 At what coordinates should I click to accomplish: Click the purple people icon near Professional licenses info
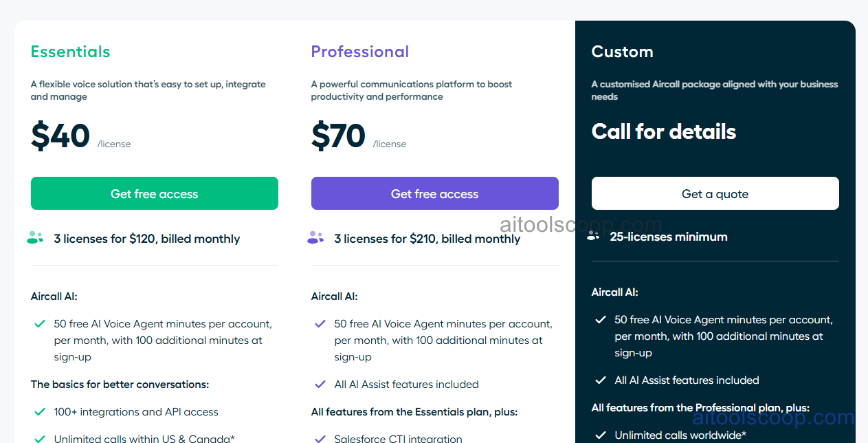[x=315, y=238]
